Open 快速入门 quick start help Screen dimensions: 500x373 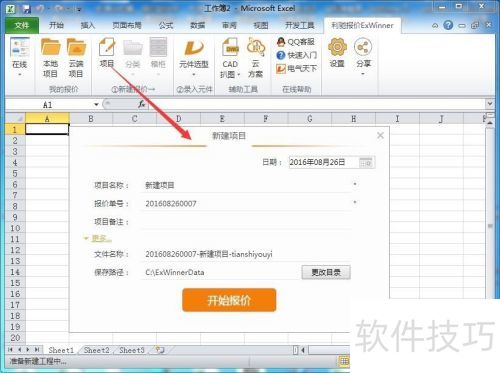pyautogui.click(x=297, y=55)
